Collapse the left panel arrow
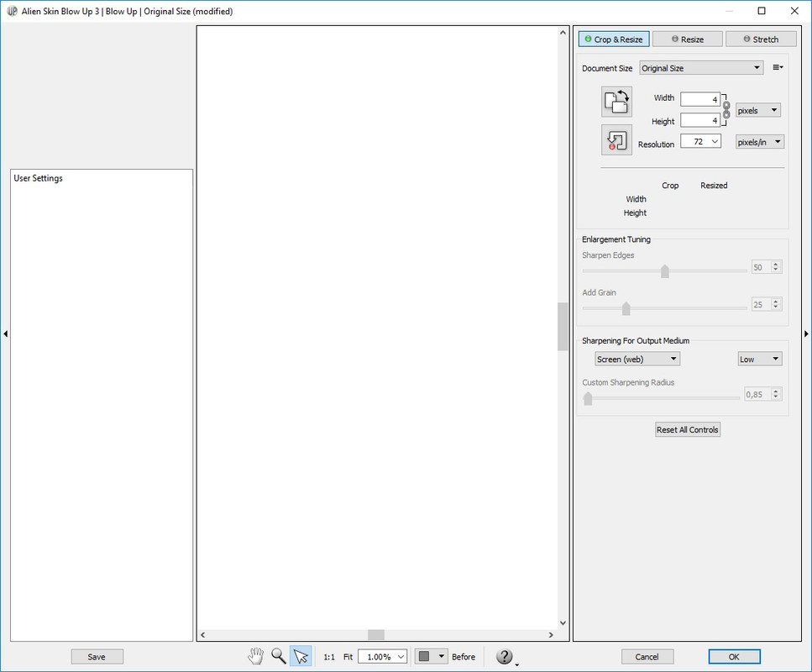The width and height of the screenshot is (812, 672). 6,333
